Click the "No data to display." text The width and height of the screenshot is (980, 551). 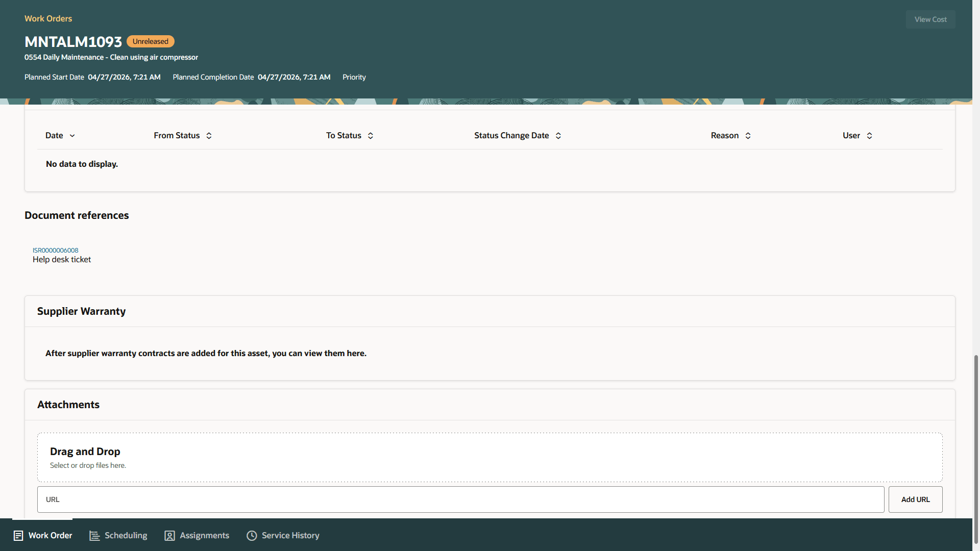click(82, 164)
